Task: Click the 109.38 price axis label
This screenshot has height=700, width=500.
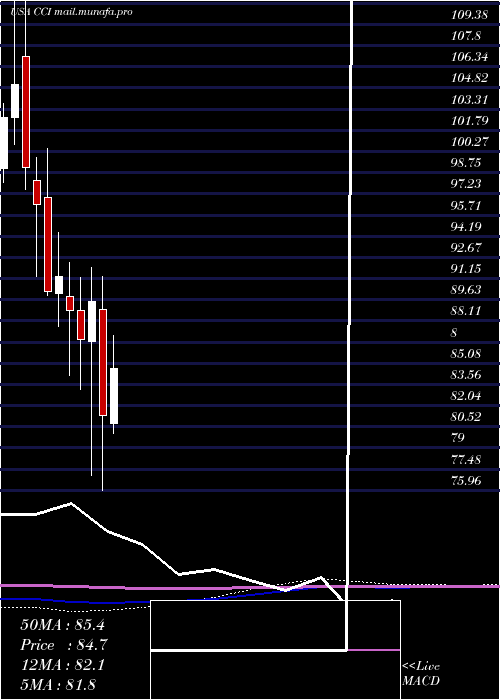Action: click(469, 15)
